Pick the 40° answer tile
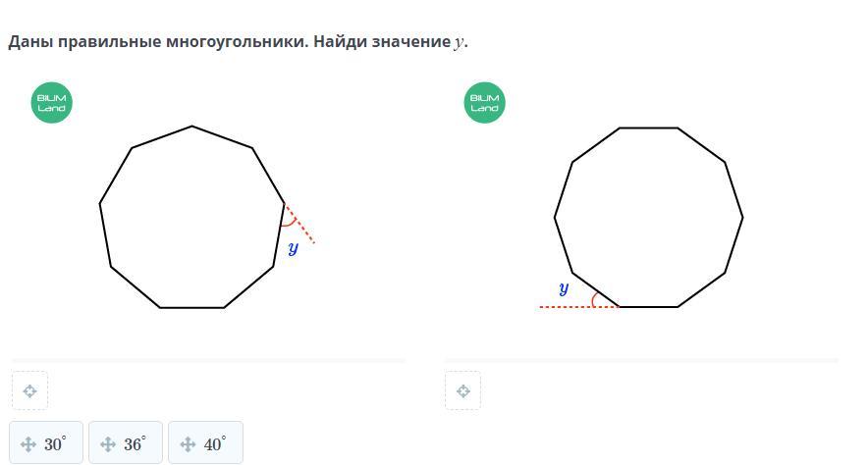 click(205, 443)
